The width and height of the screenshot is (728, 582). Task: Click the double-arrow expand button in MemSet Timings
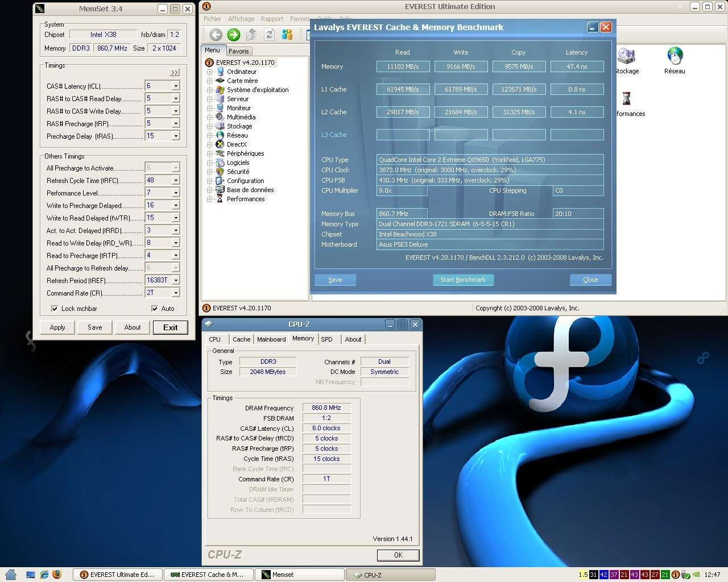coord(175,73)
